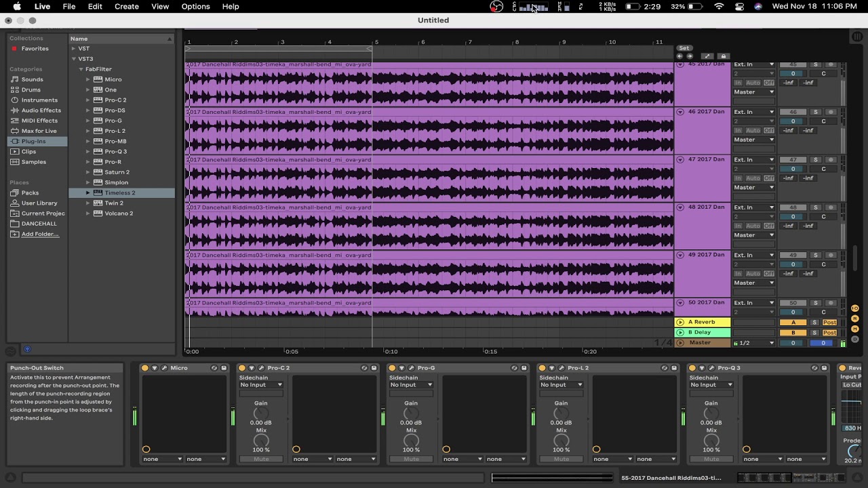The height and width of the screenshot is (488, 868).
Task: Open Pro-C 2 plug-in window wrench icon
Action: point(262,368)
